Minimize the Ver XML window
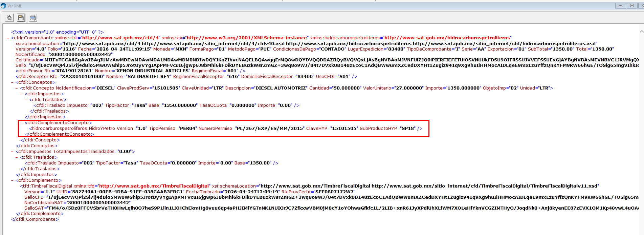 click(x=620, y=6)
